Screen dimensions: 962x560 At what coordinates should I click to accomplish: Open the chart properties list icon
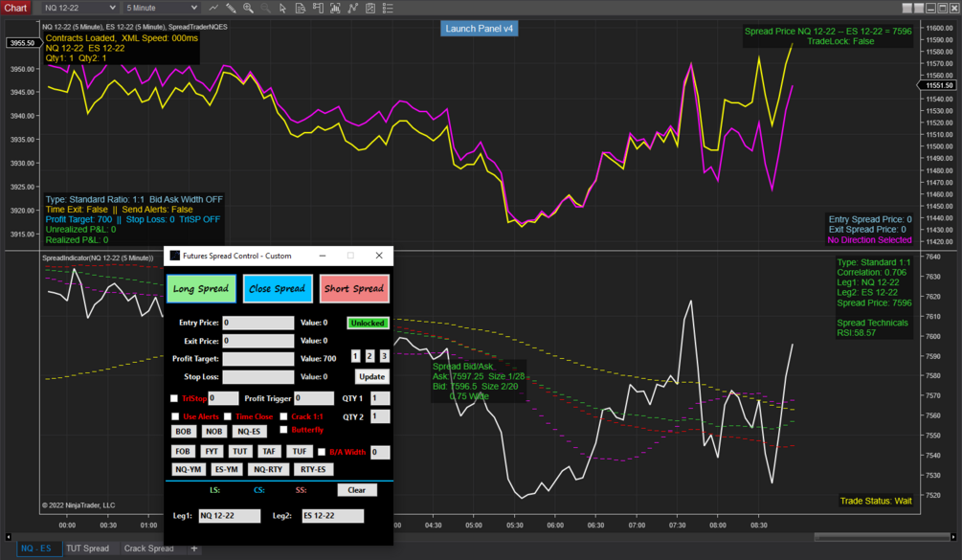pos(386,8)
